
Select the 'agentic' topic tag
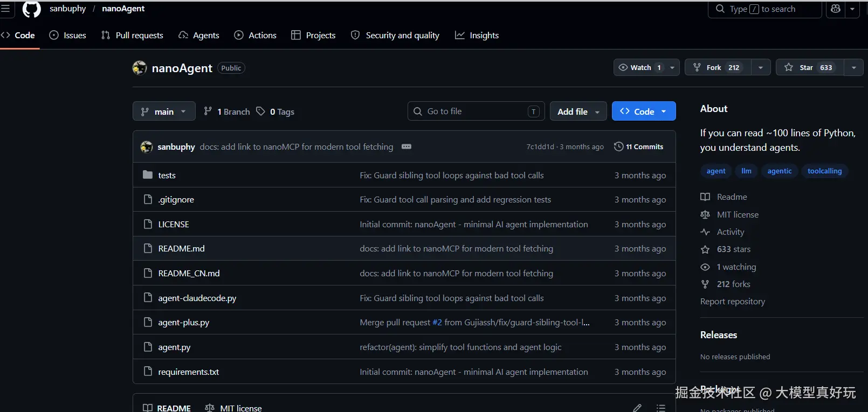tap(780, 171)
